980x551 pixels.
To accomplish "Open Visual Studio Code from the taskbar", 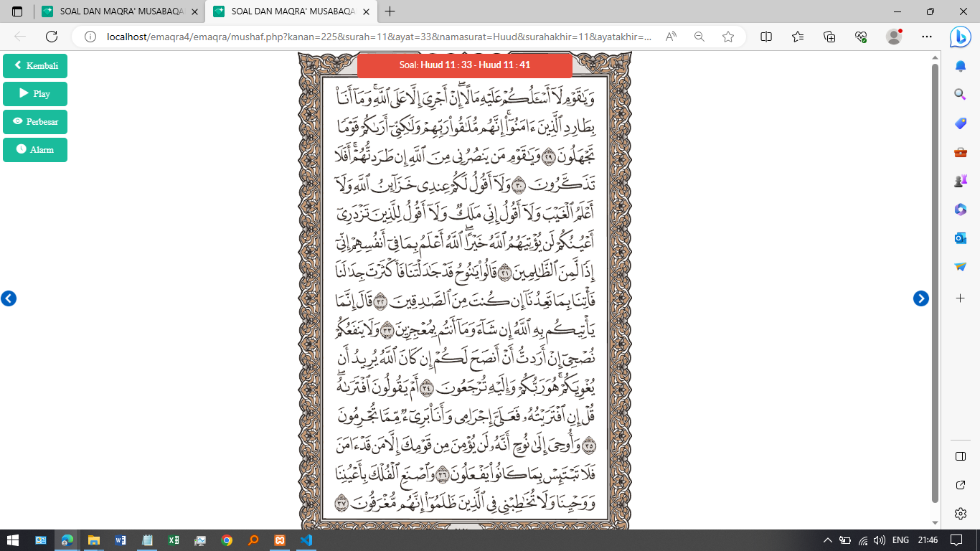I will tap(305, 540).
